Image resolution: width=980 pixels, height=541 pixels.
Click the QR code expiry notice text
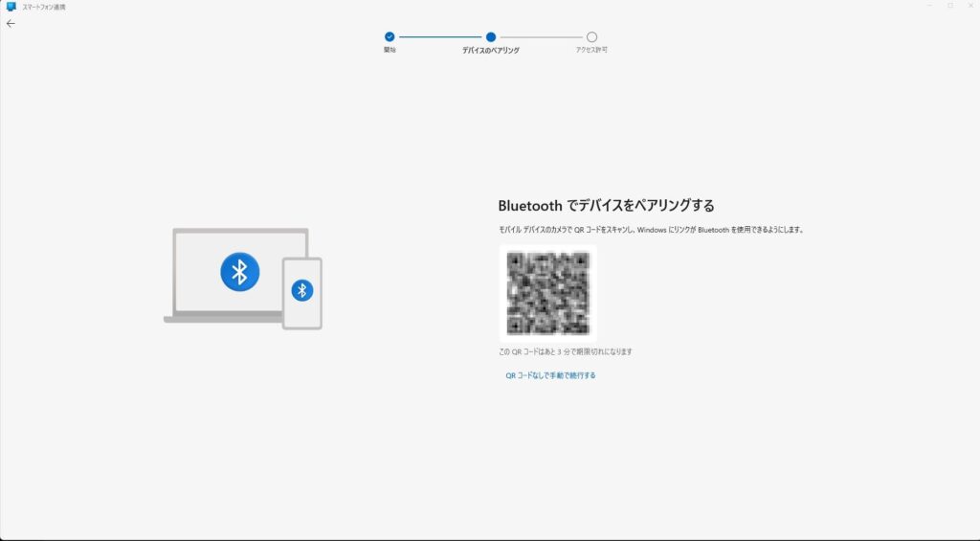[566, 351]
